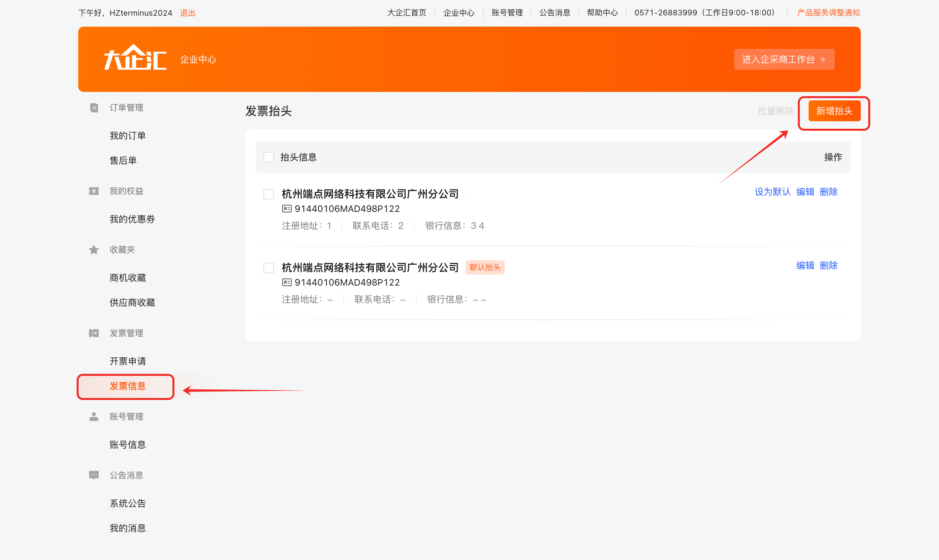This screenshot has height=560, width=939.
Task: Open 售后单 in the sidebar
Action: tap(123, 160)
